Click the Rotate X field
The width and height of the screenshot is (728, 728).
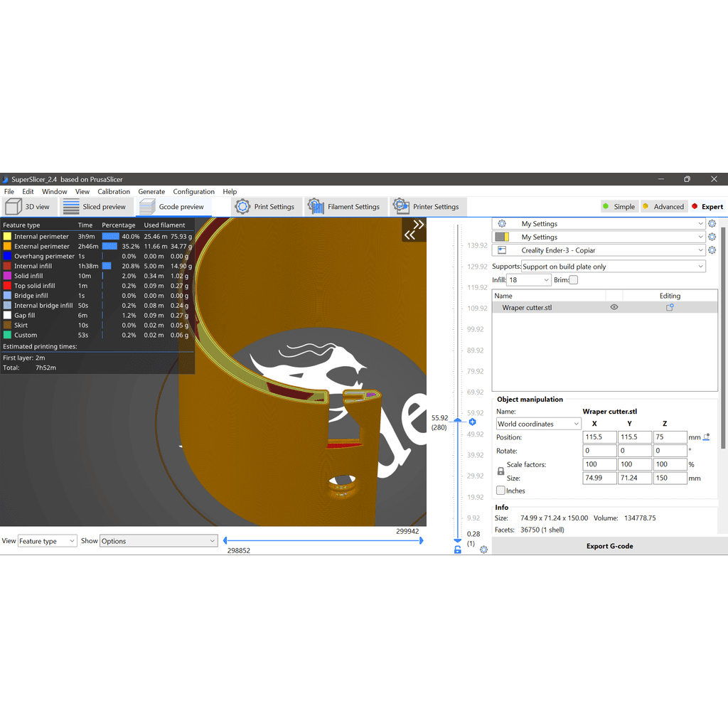click(599, 450)
